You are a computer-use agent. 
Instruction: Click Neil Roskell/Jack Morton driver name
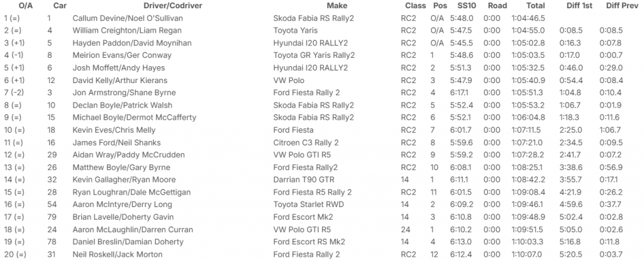(x=109, y=254)
